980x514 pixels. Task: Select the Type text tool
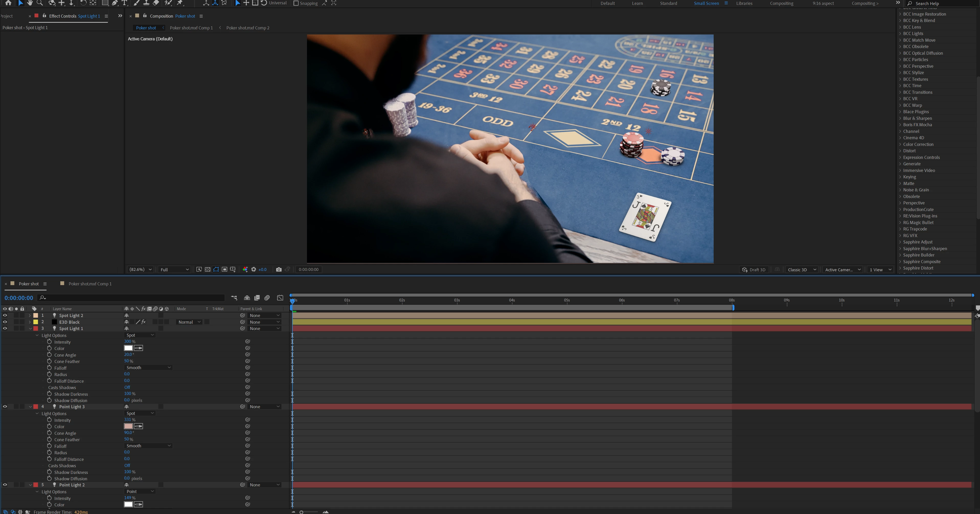tap(124, 3)
